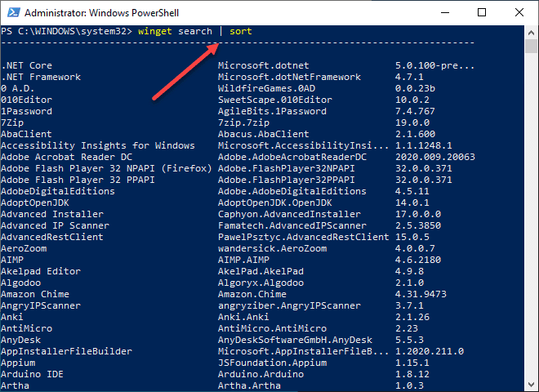The height and width of the screenshot is (392, 539).
Task: Click 'Arduino IDE' name
Action: [x=32, y=374]
